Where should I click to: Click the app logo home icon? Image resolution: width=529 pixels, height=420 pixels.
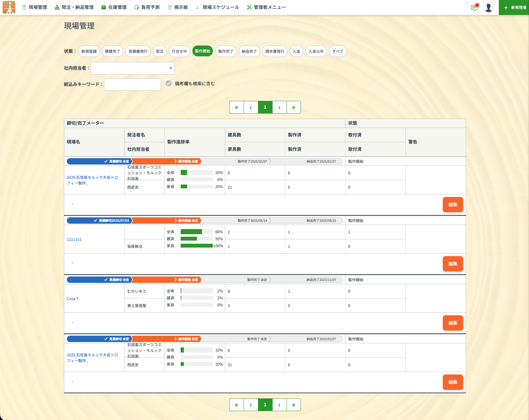click(9, 7)
